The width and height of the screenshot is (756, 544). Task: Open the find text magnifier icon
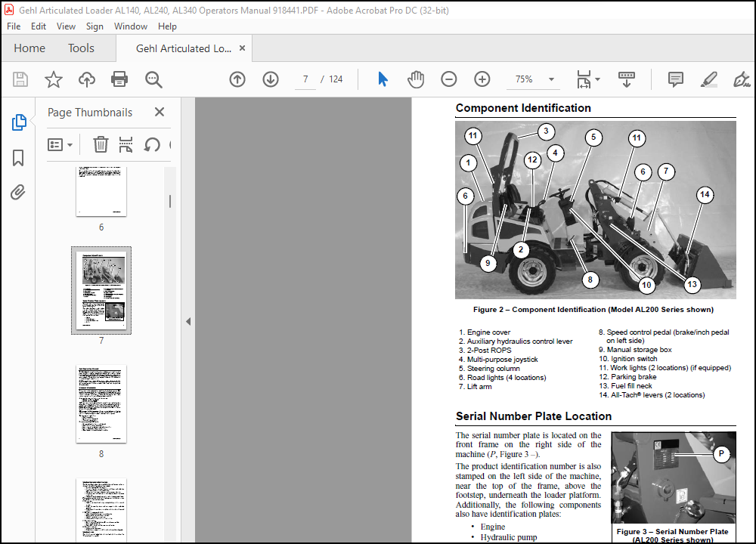click(x=153, y=79)
